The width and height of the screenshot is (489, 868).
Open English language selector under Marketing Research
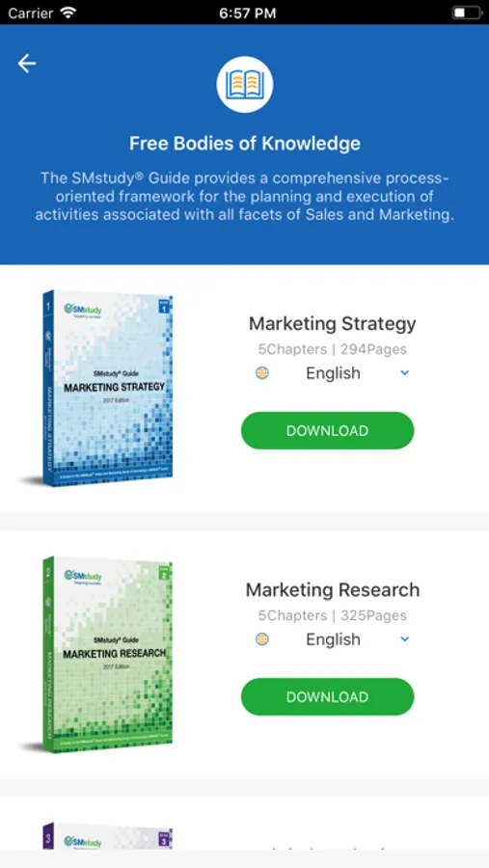click(x=333, y=639)
